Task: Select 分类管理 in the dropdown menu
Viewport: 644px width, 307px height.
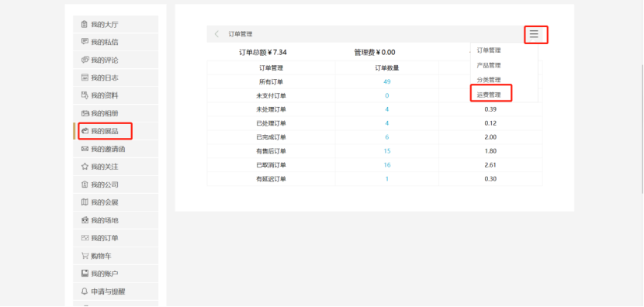Action: (489, 80)
